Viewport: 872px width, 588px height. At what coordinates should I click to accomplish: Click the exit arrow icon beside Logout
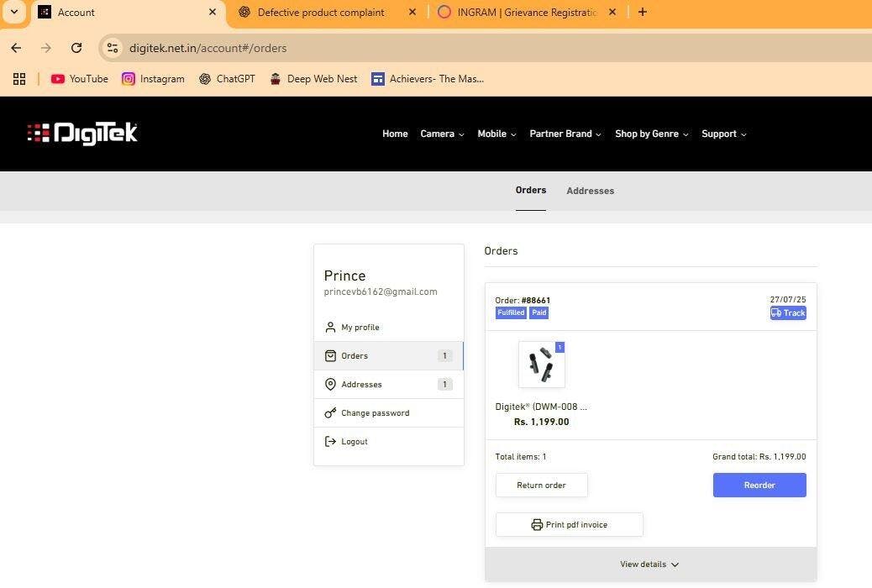330,441
